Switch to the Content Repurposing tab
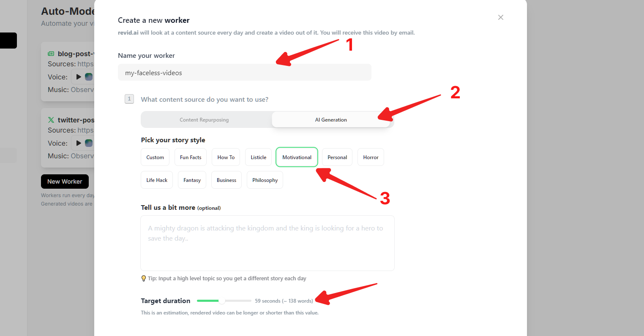This screenshot has width=644, height=336. click(204, 120)
